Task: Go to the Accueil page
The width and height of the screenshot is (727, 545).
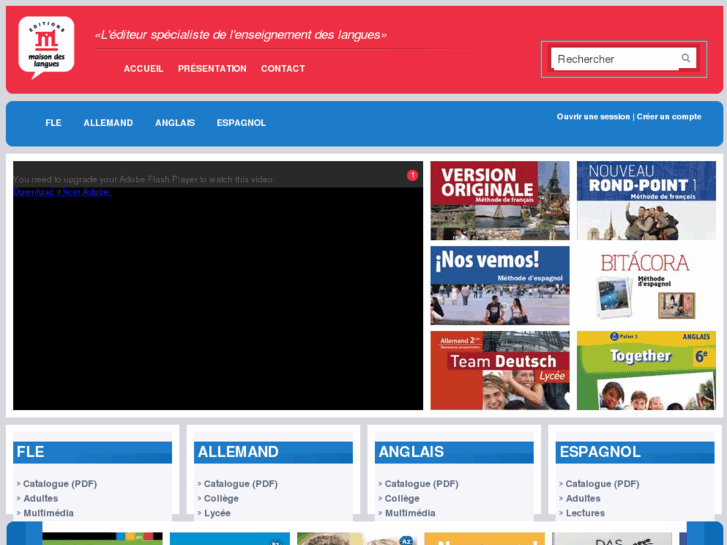Action: (x=143, y=69)
